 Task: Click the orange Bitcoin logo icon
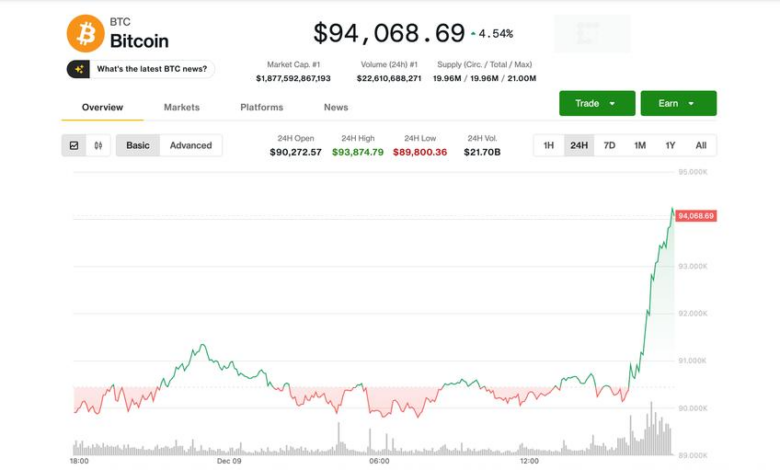[x=85, y=33]
